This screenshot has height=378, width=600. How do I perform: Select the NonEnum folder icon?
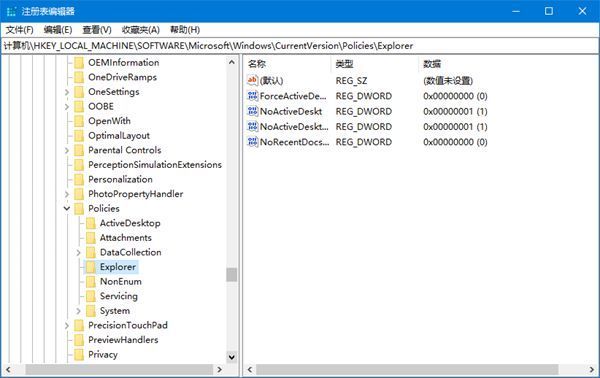[x=91, y=282]
